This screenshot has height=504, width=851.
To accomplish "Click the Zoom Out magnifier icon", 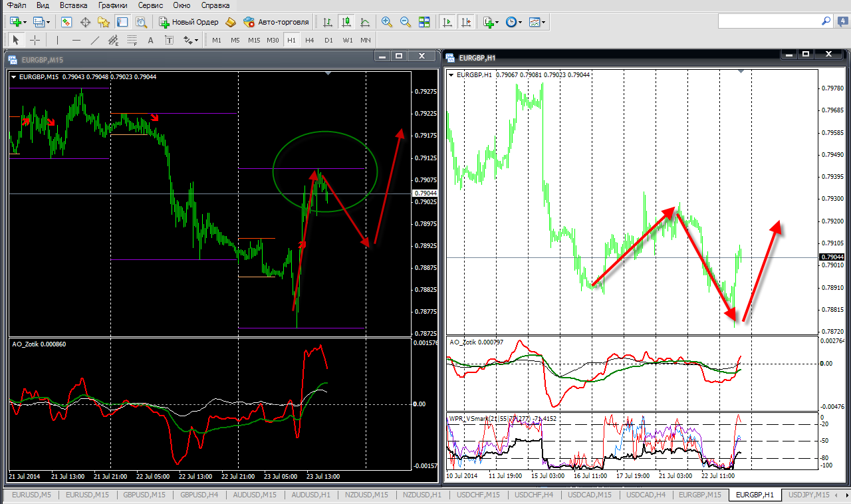I will tap(405, 22).
